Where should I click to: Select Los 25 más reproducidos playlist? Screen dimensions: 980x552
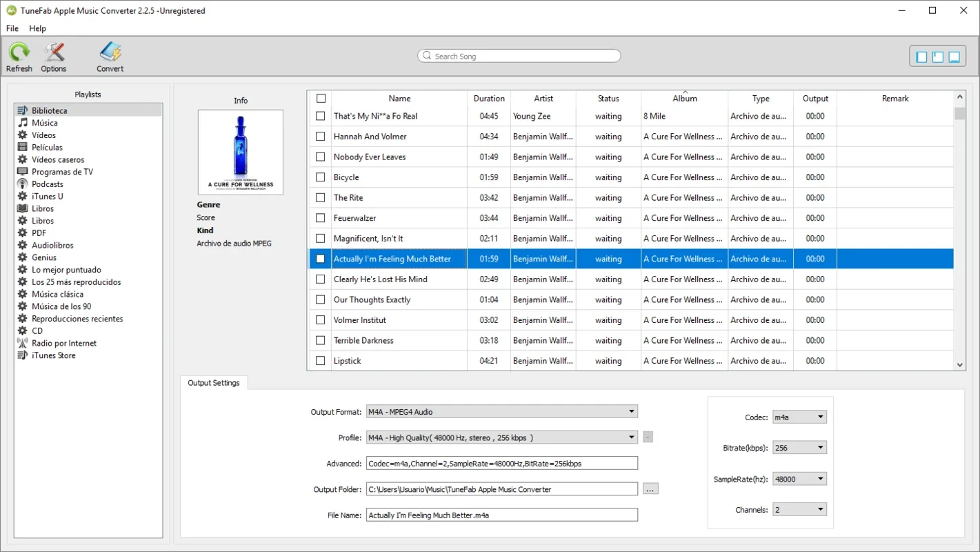point(88,282)
